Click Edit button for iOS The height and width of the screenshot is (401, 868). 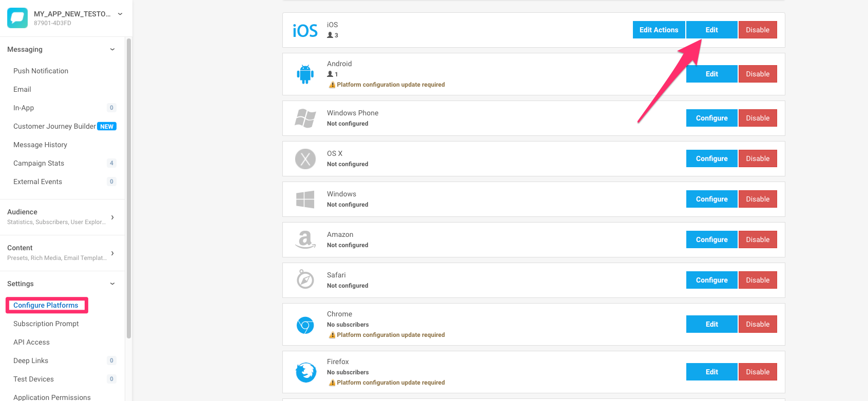tap(711, 30)
